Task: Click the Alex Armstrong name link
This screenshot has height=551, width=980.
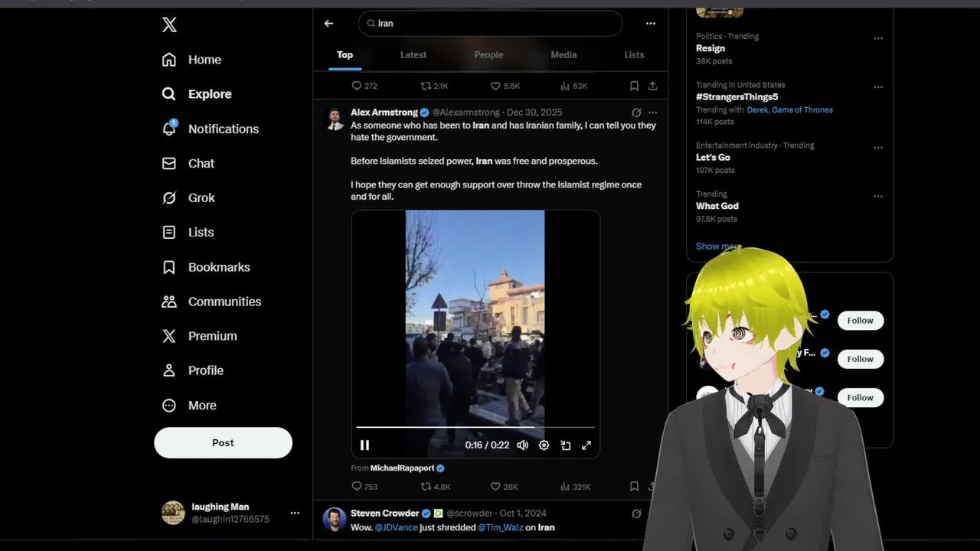Action: tap(384, 112)
